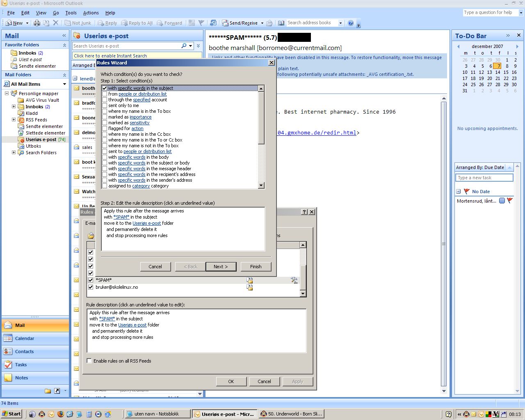Click the Firefox icon in quick launch
Image resolution: width=525 pixels, height=420 pixels.
coord(61,414)
